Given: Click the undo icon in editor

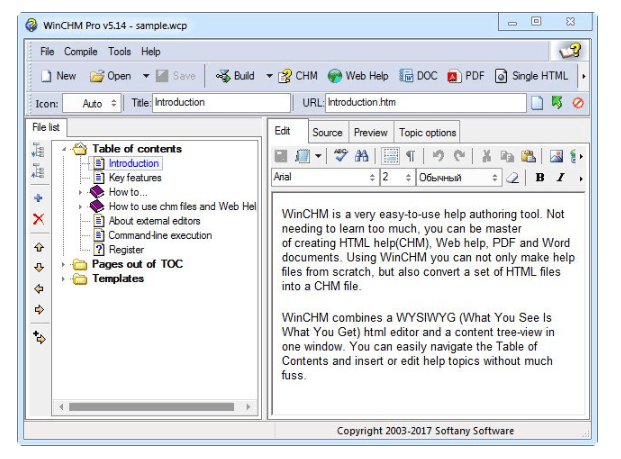Looking at the screenshot, I should 438,156.
